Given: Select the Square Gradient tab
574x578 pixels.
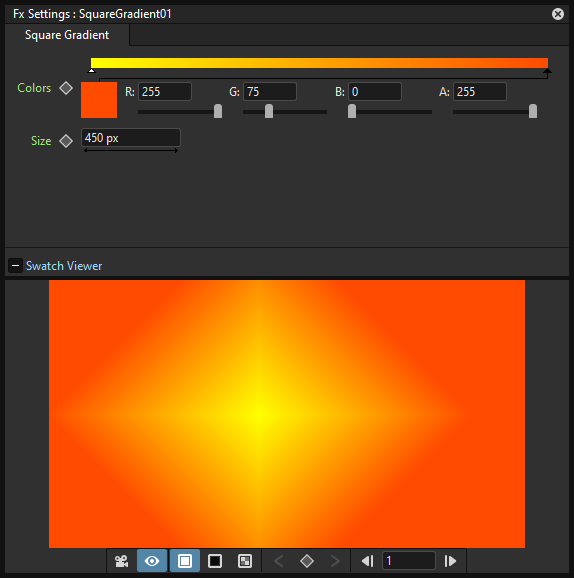Looking at the screenshot, I should point(67,35).
